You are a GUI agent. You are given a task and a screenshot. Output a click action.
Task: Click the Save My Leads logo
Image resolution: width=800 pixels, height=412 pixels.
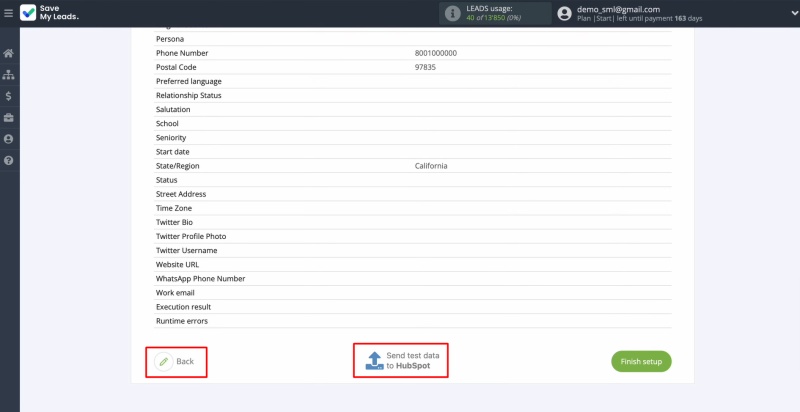point(50,13)
